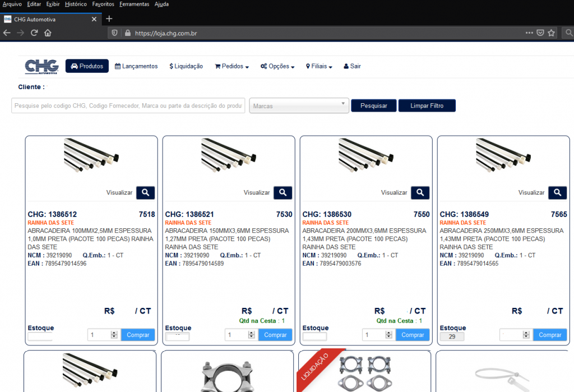574x392 pixels.
Task: Click Comprar for product 1386530
Action: pyautogui.click(x=413, y=335)
